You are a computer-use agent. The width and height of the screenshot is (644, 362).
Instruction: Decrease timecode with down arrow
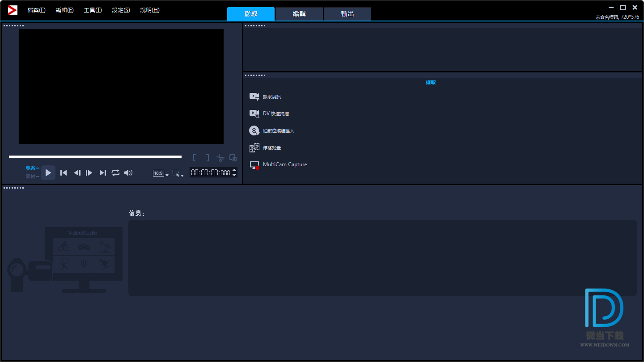[x=234, y=175]
